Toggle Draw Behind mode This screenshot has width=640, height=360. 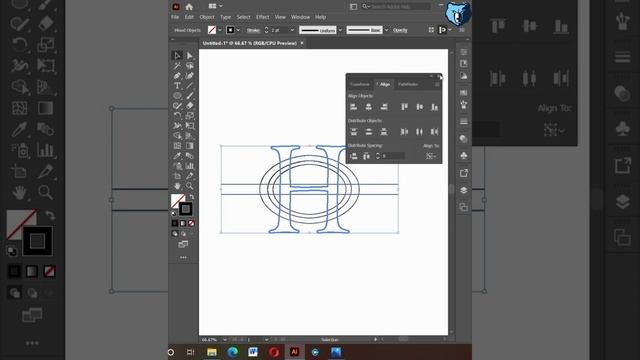pos(183,233)
